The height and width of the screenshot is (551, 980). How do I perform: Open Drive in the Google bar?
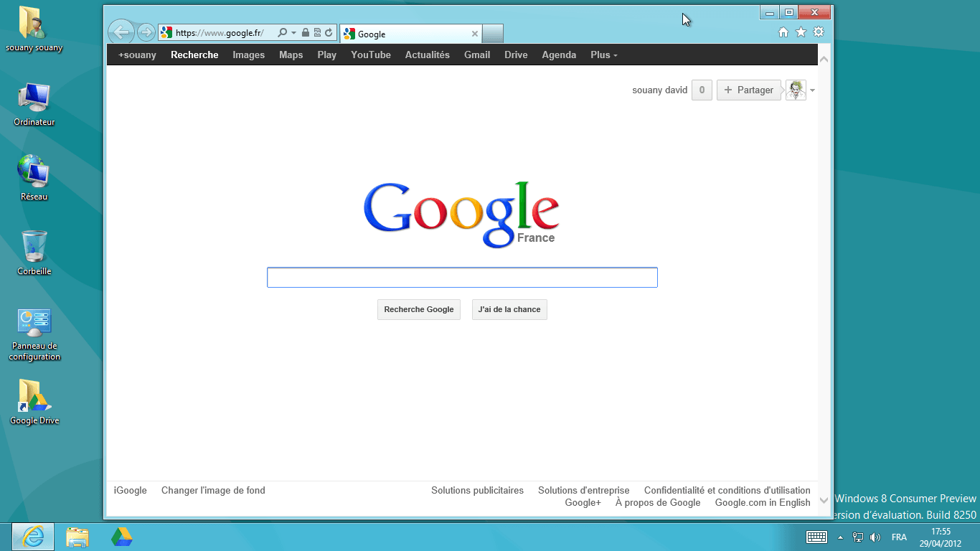coord(516,55)
